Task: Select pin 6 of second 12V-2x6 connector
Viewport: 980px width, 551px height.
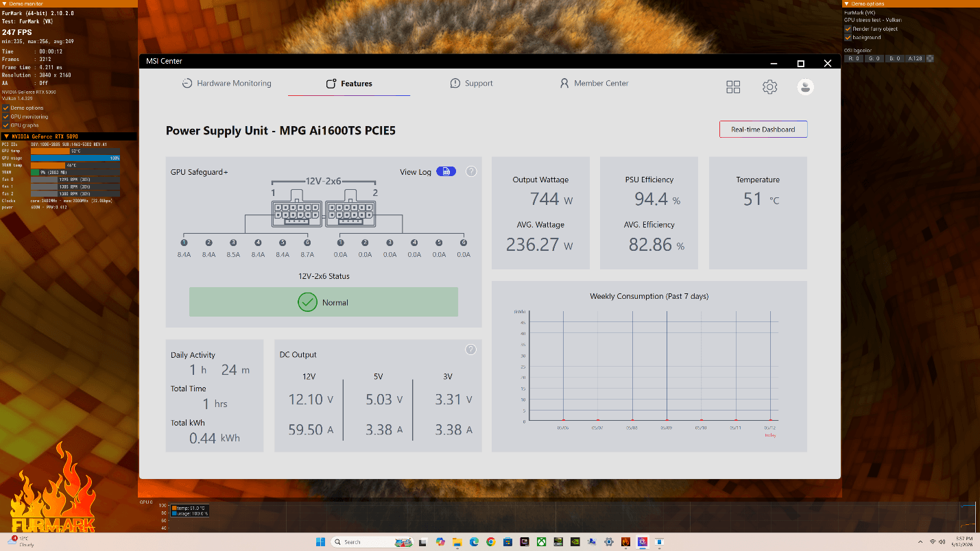Action: (464, 243)
